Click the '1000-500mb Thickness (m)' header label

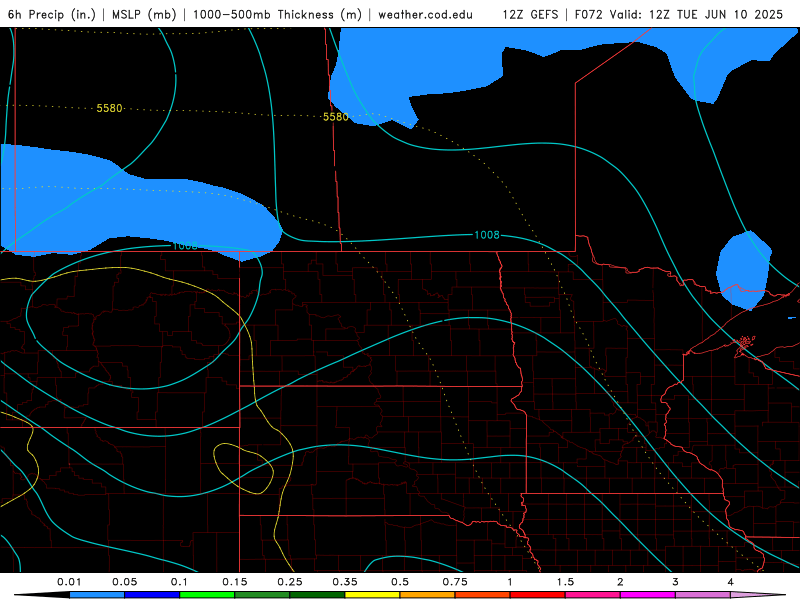277,14
